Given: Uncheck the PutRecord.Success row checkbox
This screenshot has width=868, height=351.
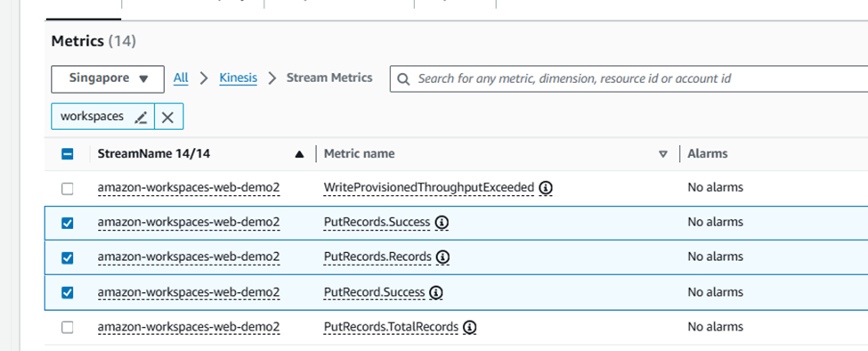Looking at the screenshot, I should (x=67, y=292).
